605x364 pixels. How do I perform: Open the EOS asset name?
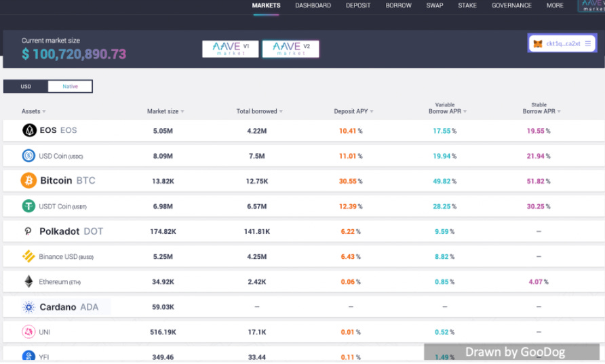[58, 130]
